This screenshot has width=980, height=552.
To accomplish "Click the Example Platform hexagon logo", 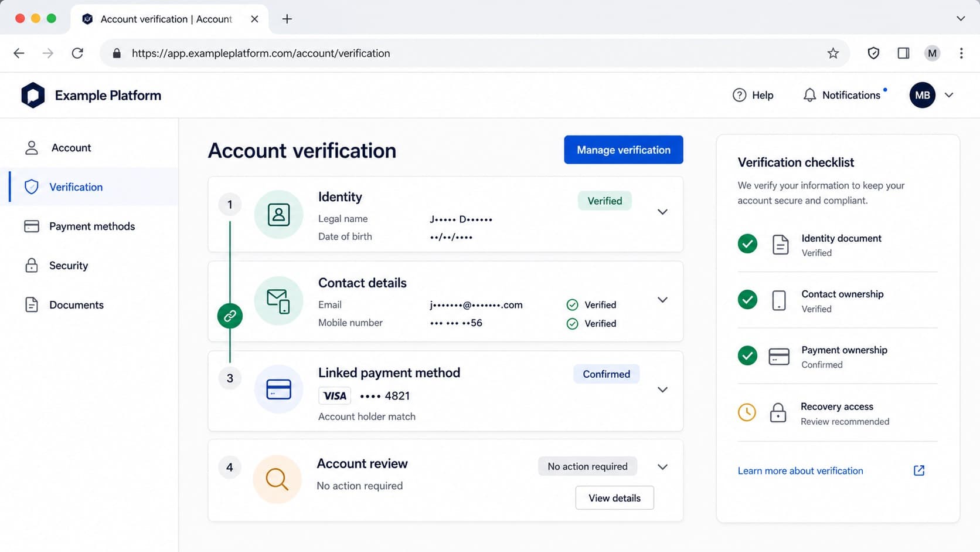I will [x=33, y=95].
